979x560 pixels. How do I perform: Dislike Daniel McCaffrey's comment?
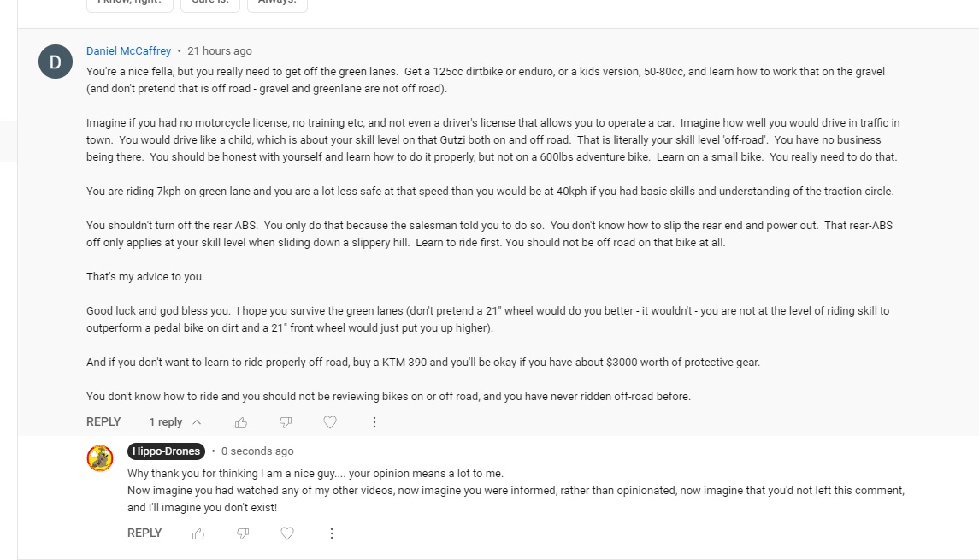pos(286,422)
